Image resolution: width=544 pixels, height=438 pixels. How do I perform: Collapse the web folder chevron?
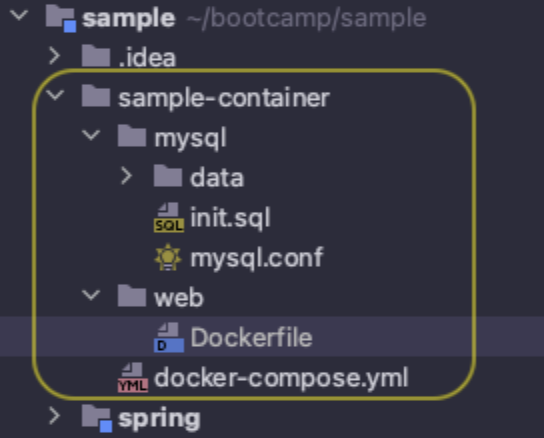point(91,295)
